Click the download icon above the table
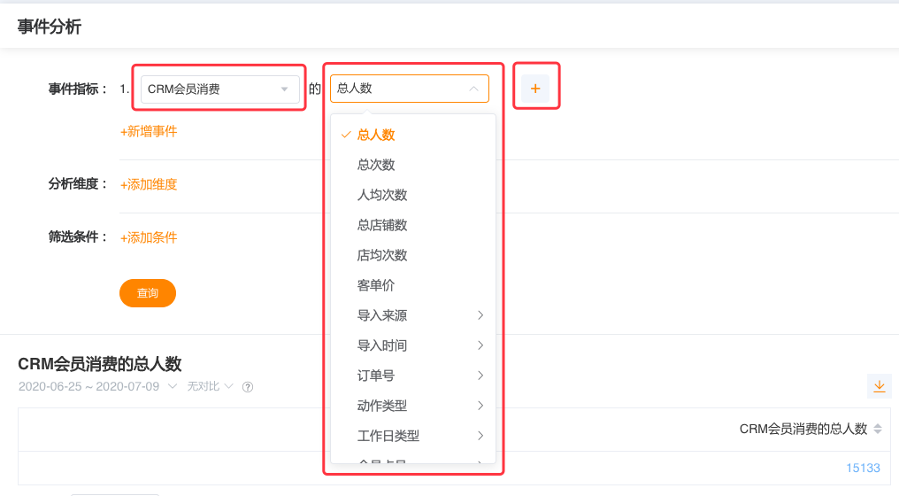The image size is (899, 497). [x=879, y=386]
